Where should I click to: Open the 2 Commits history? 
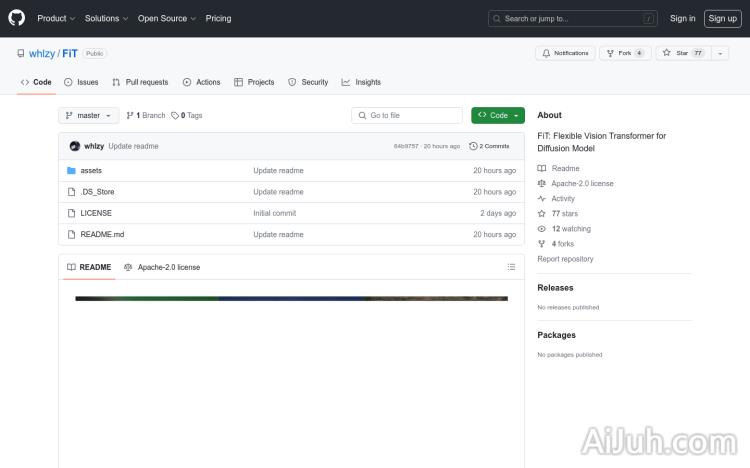490,146
